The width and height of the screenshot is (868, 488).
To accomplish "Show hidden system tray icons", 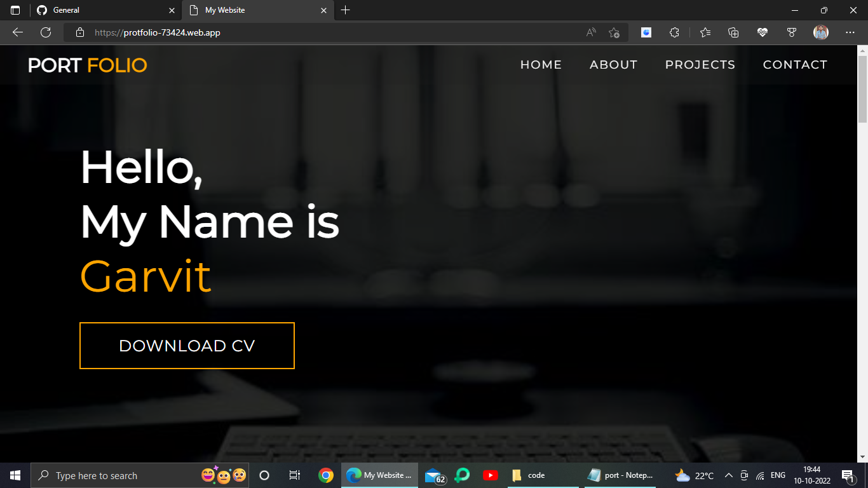I will [729, 475].
